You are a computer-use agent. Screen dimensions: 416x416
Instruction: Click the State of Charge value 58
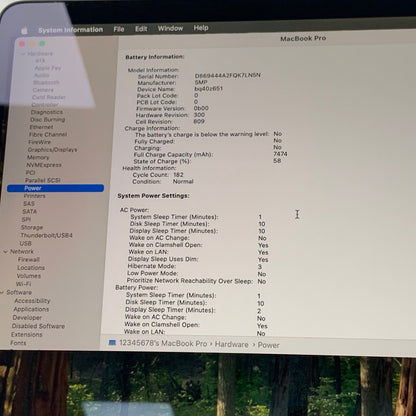click(x=277, y=161)
